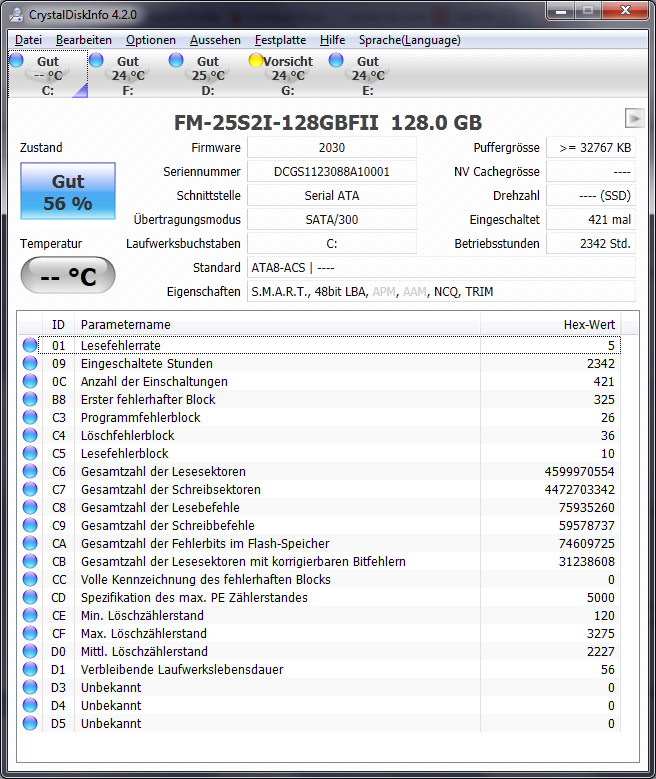Close the CrystalDiskInfo window

click(x=626, y=11)
